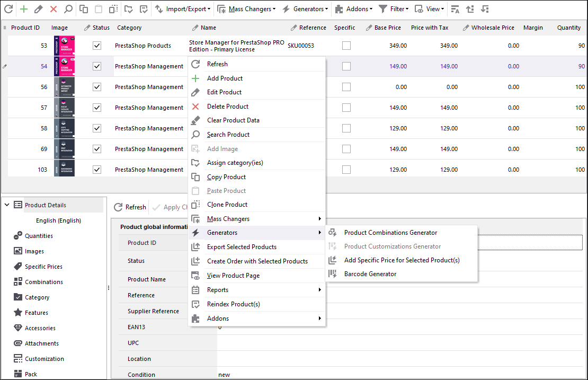Click the Assign categories toolbar icon
Screen dimensions: 588x380
click(129, 9)
